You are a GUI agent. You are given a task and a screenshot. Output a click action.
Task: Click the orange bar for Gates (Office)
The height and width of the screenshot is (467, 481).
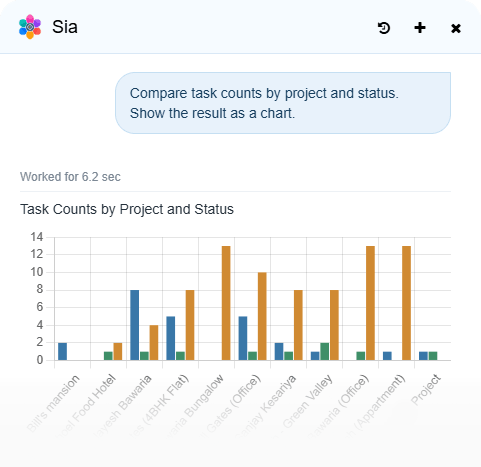coord(262,316)
